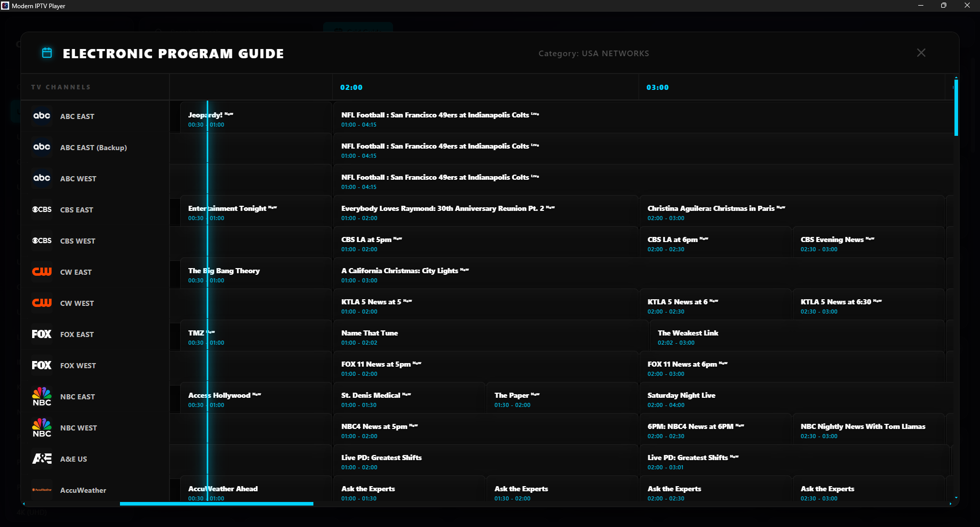
Task: Click the calendar icon next to Electronic Program Guide
Action: click(46, 53)
